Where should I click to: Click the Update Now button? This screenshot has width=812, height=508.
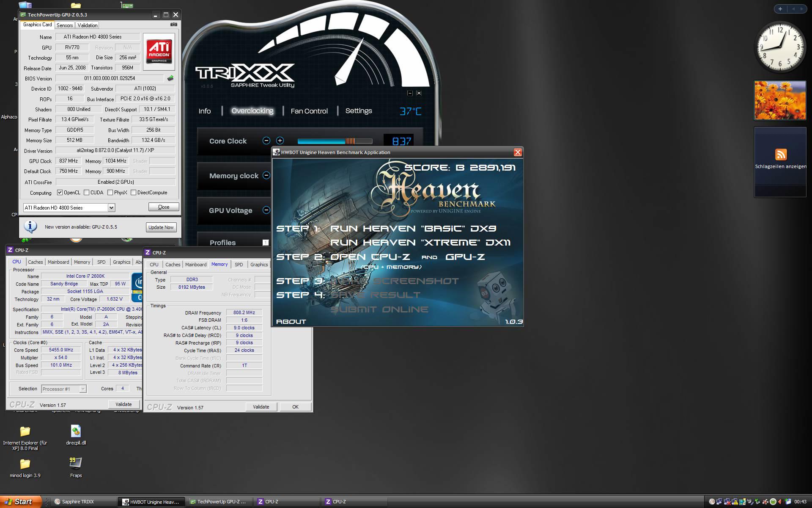[x=161, y=227]
